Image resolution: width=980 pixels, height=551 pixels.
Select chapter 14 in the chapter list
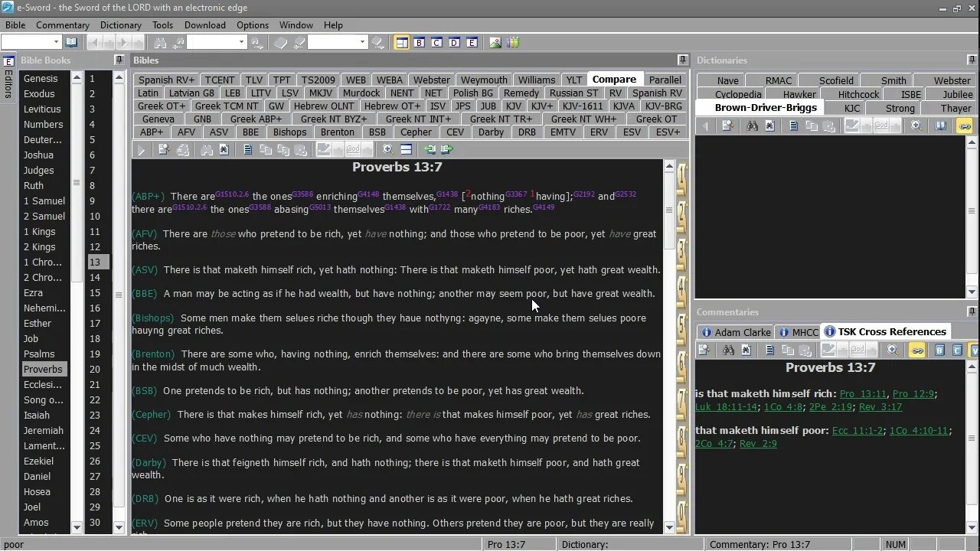[x=95, y=277]
